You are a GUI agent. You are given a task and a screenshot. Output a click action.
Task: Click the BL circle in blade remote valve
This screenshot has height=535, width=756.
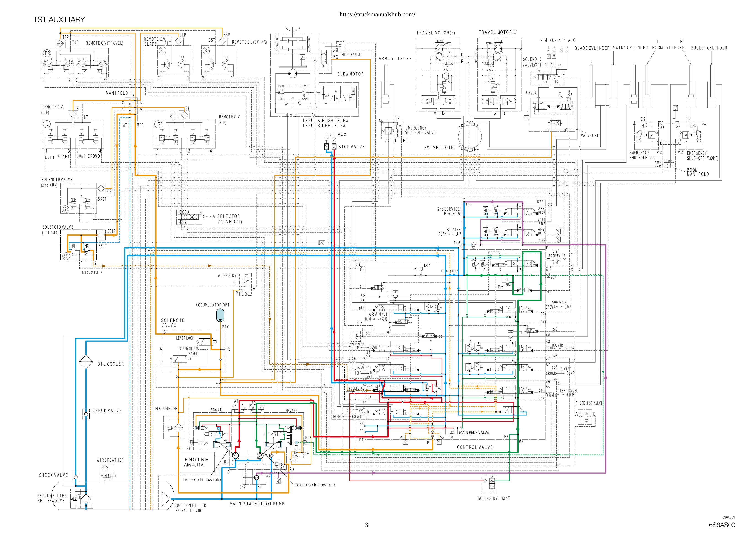tap(163, 50)
